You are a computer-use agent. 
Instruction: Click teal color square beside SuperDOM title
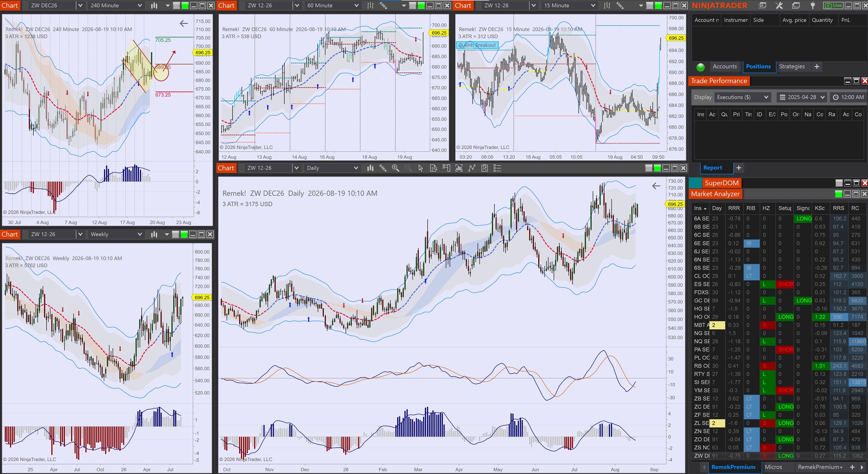[x=695, y=183]
